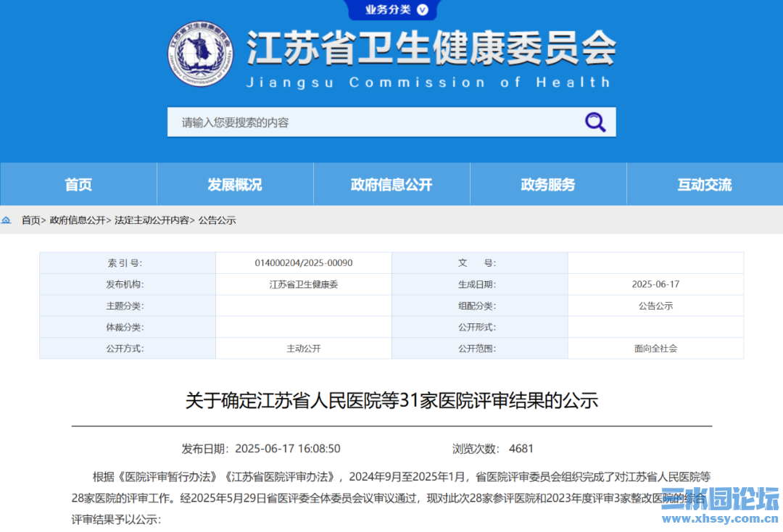The image size is (783, 532).
Task: Click the 公开形式 label cell
Action: point(479,328)
